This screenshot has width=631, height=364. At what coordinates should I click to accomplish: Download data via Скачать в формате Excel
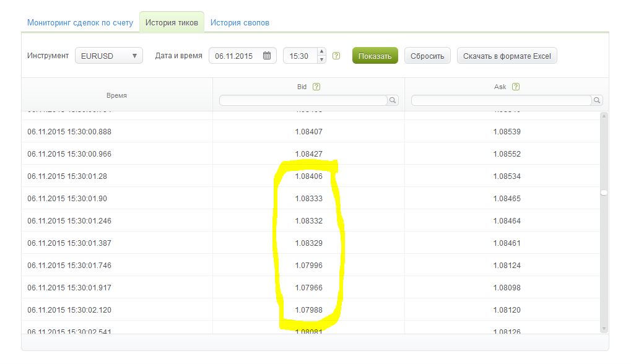pos(507,56)
